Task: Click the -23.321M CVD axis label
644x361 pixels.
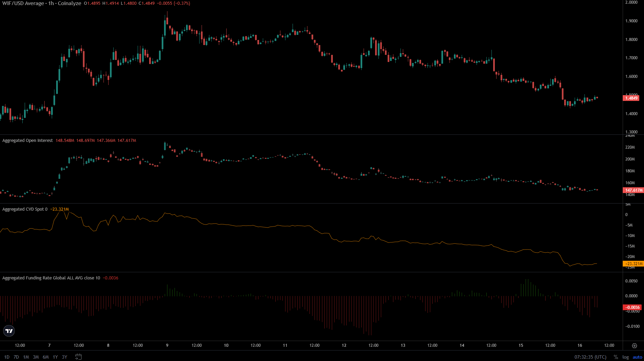Action: 633,263
